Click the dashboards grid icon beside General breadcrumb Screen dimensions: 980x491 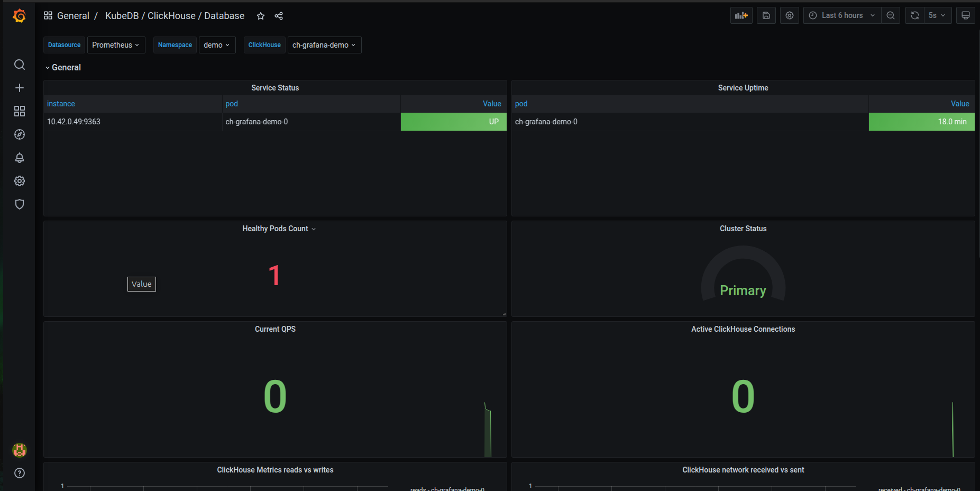tap(48, 16)
